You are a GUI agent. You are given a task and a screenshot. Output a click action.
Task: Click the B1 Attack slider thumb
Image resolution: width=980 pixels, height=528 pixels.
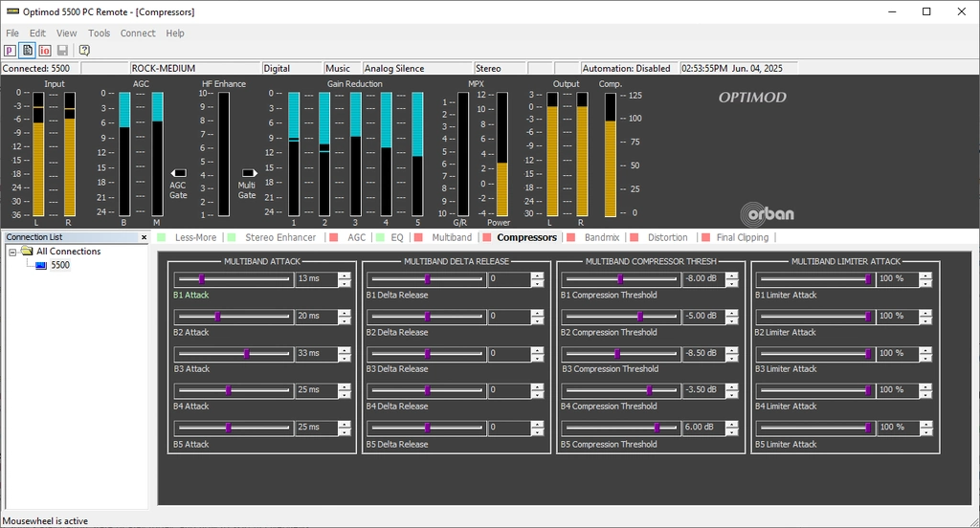pyautogui.click(x=201, y=278)
